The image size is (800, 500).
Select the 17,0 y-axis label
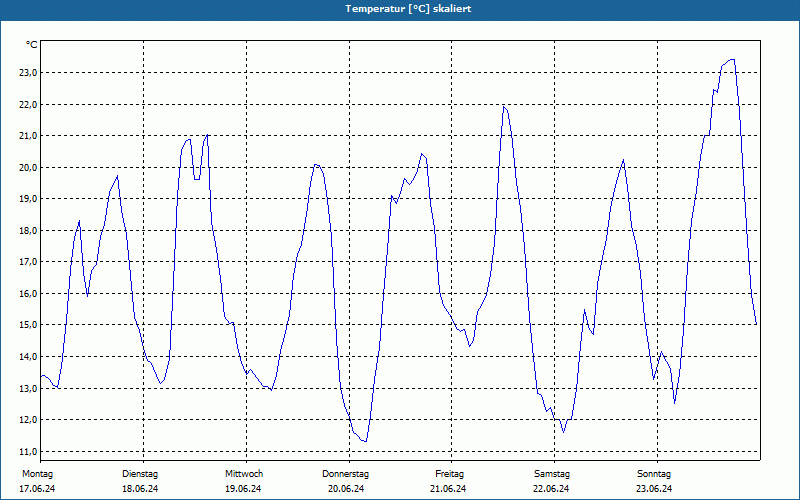[x=28, y=262]
